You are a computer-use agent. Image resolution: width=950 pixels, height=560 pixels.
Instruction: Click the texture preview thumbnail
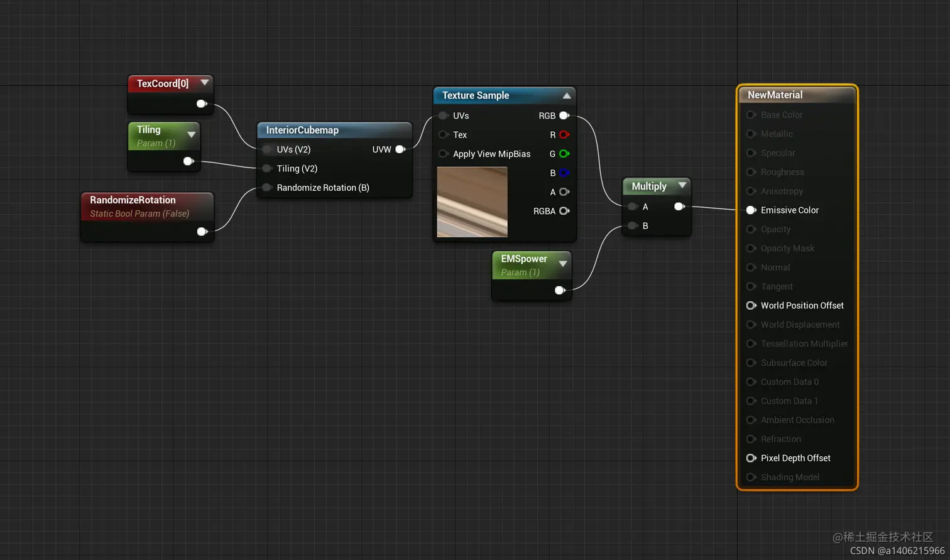(472, 202)
